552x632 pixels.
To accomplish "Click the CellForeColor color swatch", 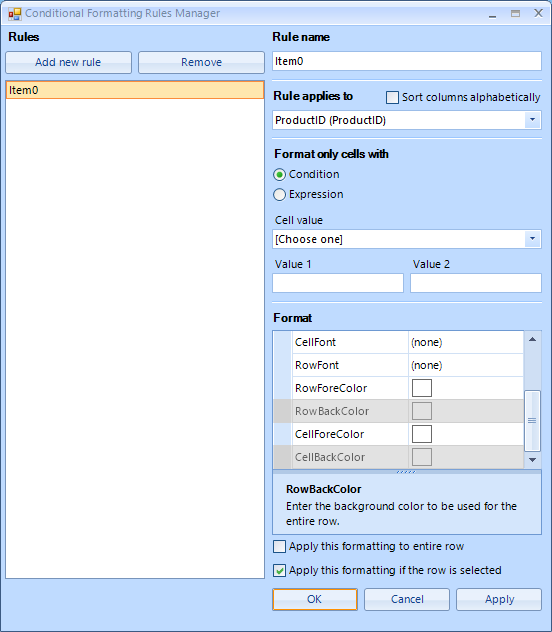I will [422, 434].
